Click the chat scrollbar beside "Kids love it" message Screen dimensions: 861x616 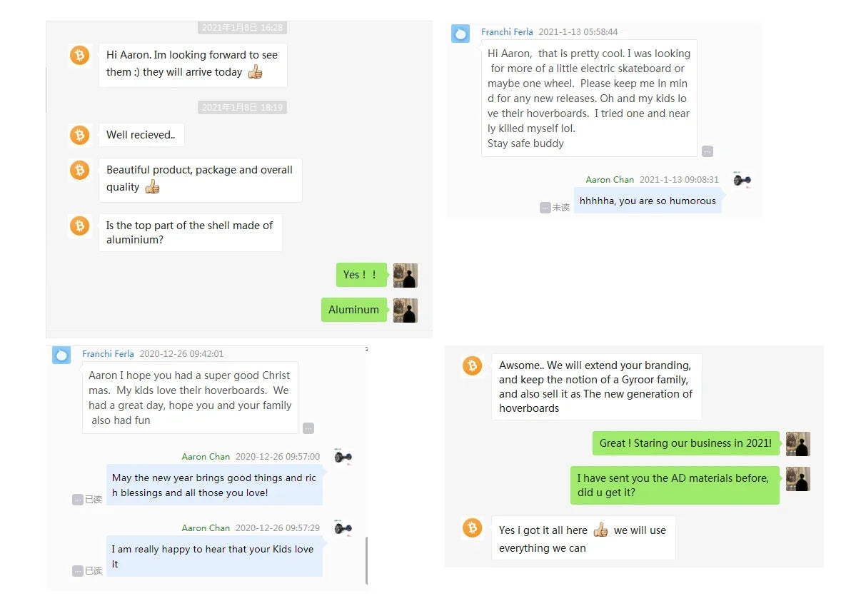click(x=366, y=560)
